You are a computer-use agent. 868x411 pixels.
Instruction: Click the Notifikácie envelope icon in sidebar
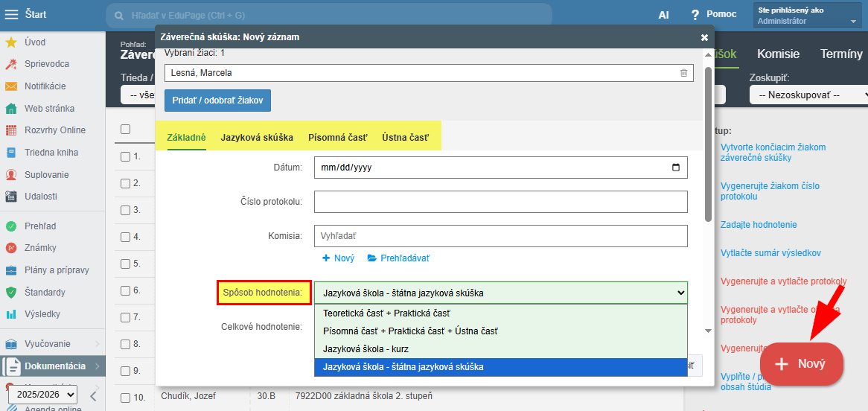(11, 86)
